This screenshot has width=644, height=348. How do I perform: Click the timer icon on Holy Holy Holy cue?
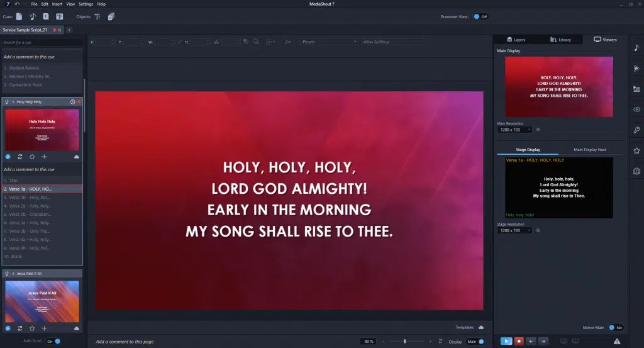pyautogui.click(x=73, y=101)
